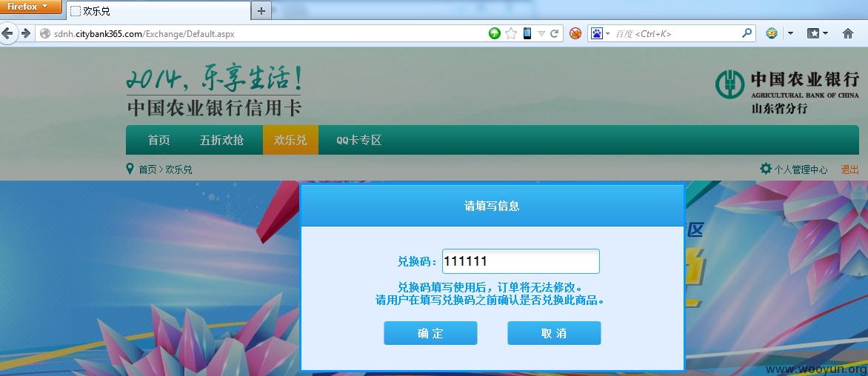
Task: Click the mobile phone icon in address bar
Action: click(527, 34)
